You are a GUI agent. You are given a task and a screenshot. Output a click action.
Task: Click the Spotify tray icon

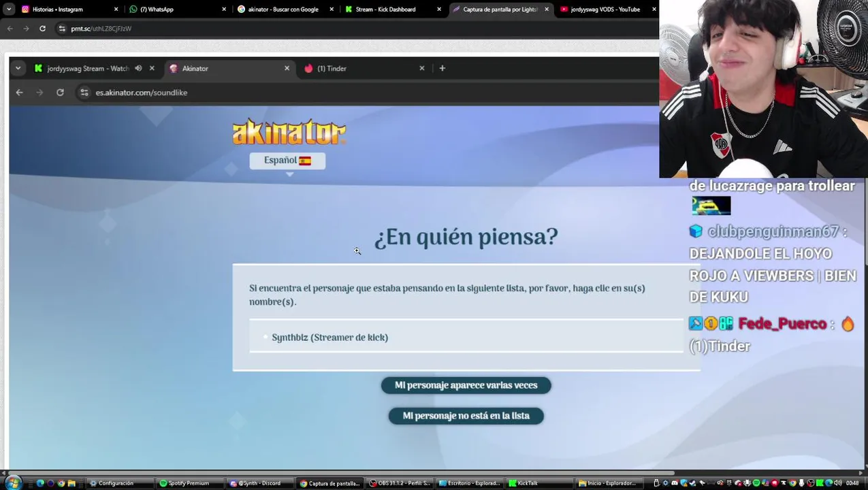click(x=756, y=483)
